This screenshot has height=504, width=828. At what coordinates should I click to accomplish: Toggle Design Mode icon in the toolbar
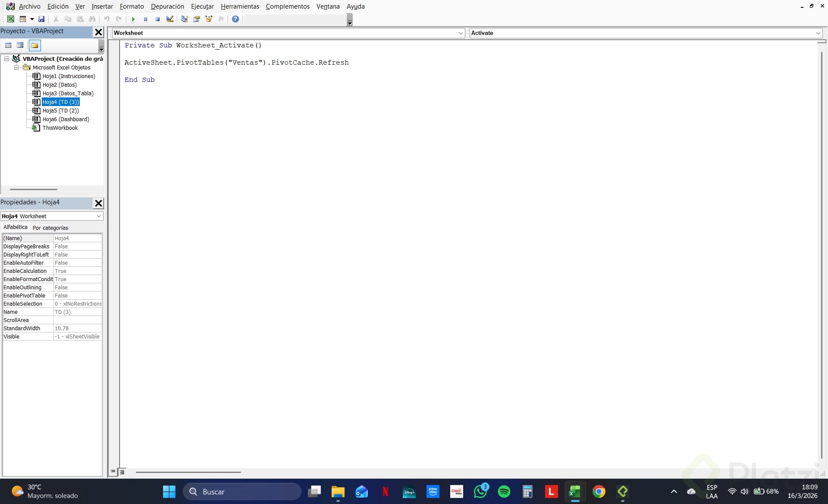(x=170, y=19)
